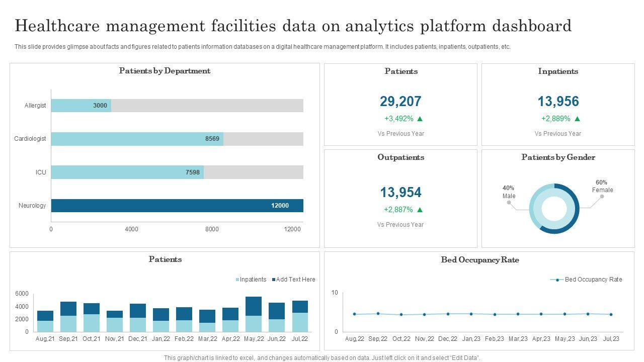Click the Inpatients legend marker
This screenshot has height=362, width=644.
237,280
